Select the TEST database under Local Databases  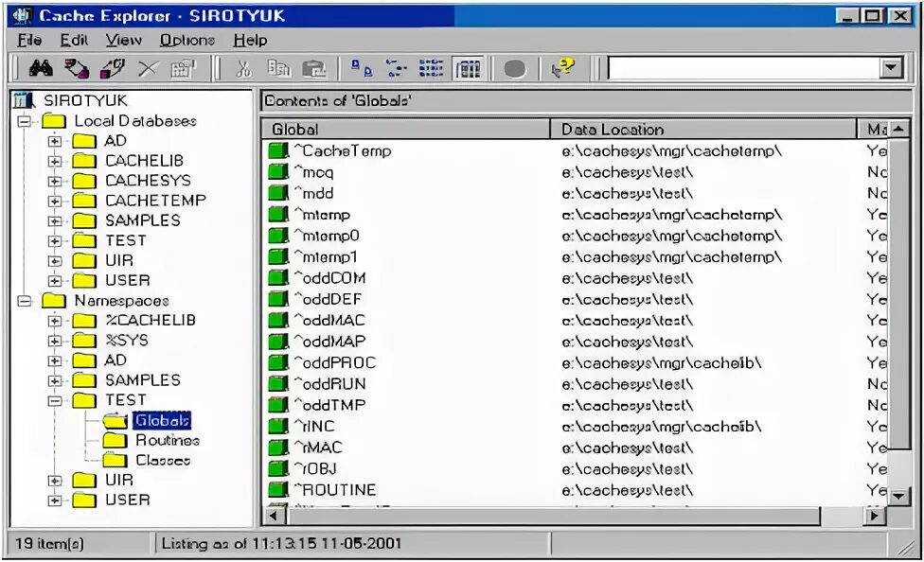[x=126, y=240]
